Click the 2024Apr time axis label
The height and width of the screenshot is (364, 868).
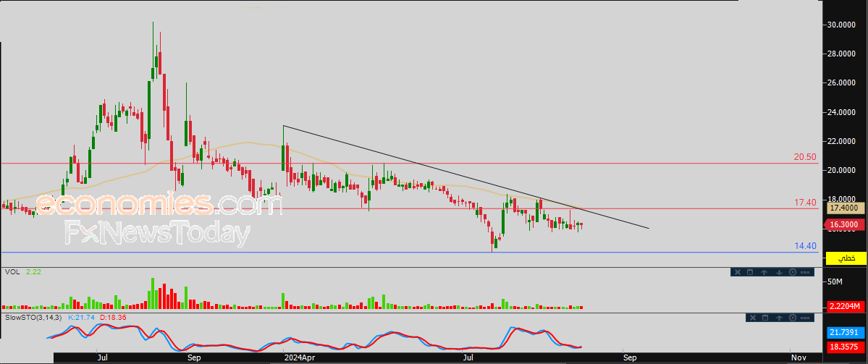299,358
